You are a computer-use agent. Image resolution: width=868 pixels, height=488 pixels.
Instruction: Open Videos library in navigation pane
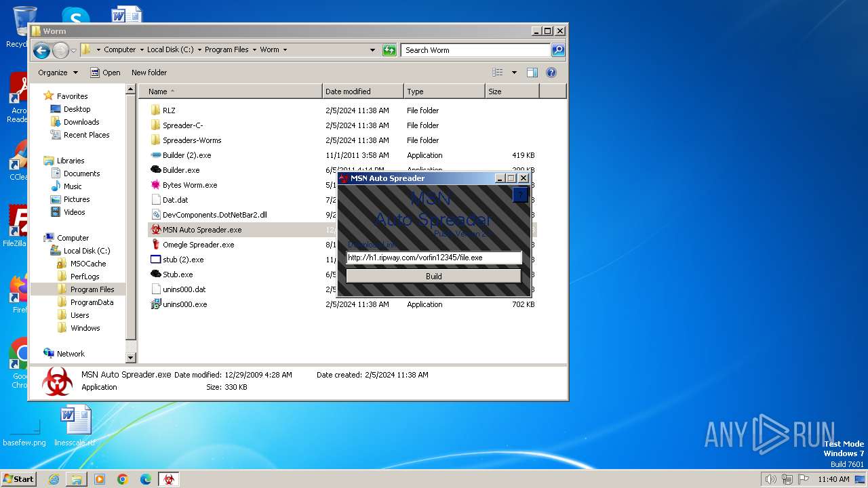pyautogui.click(x=74, y=212)
